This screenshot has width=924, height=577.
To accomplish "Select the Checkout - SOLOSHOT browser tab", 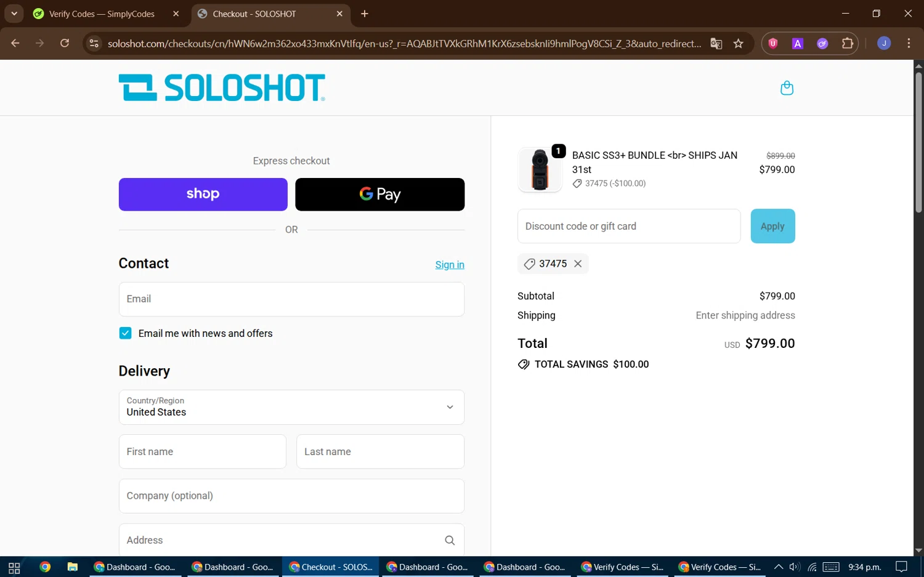I will [x=270, y=14].
